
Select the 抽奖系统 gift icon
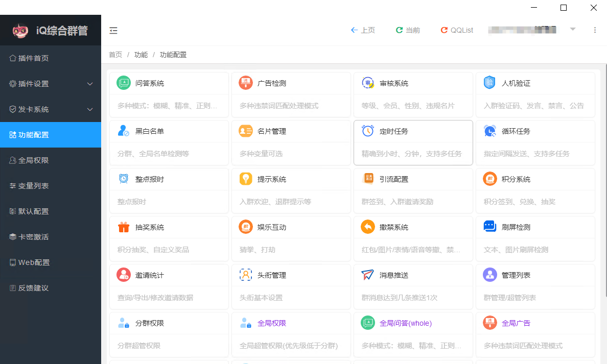coord(124,227)
